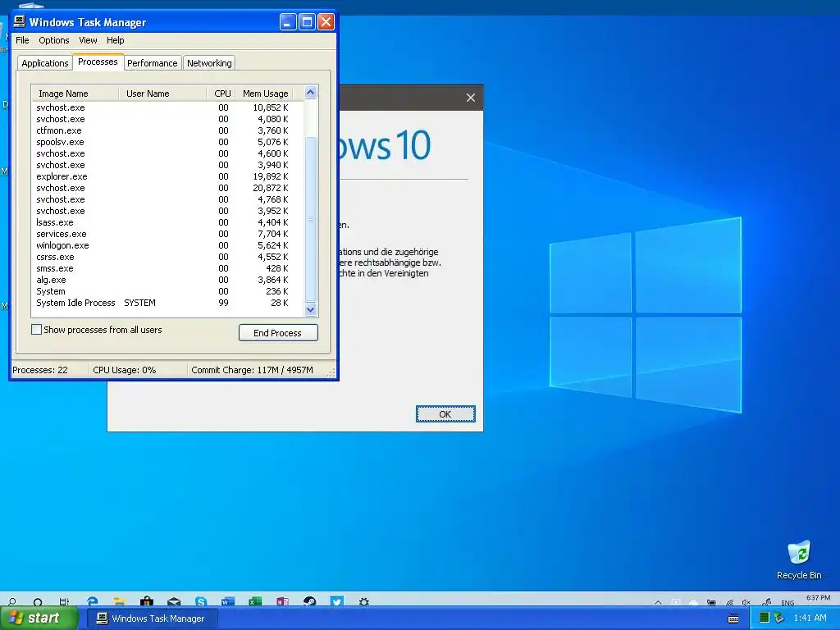This screenshot has height=630, width=840.
Task: Click the muted volume tray icon
Action: pyautogui.click(x=746, y=602)
